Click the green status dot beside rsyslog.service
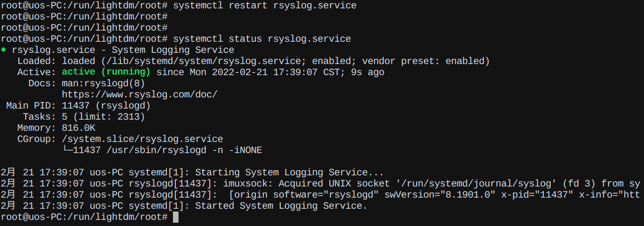This screenshot has width=644, height=226. [x=3, y=50]
